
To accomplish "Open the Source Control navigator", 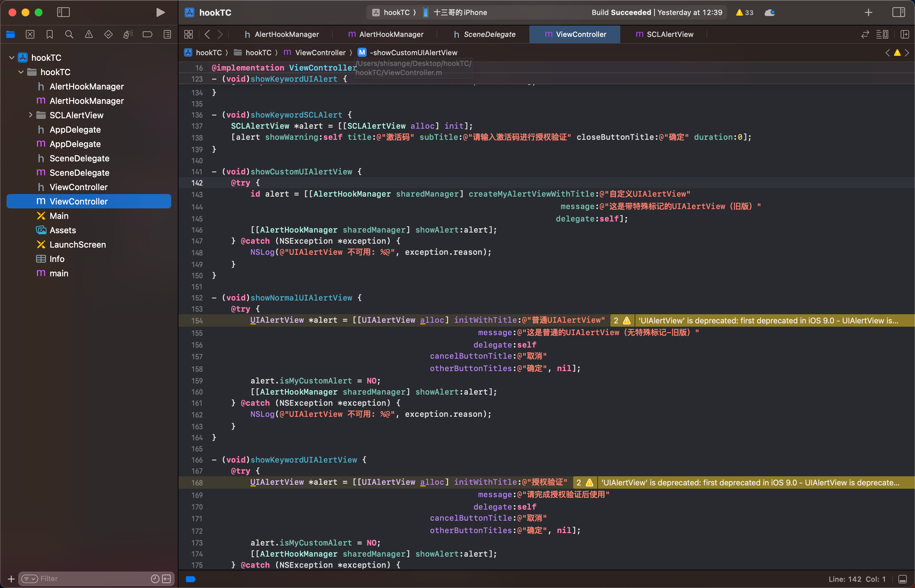I will 30,34.
